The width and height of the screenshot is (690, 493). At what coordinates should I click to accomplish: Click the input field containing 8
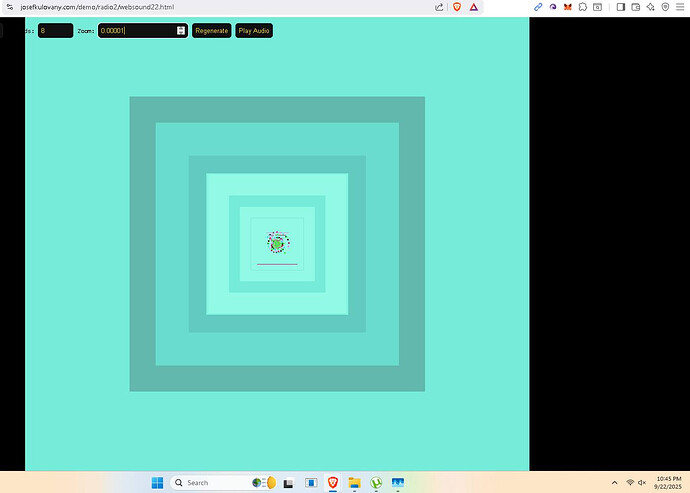[x=55, y=31]
